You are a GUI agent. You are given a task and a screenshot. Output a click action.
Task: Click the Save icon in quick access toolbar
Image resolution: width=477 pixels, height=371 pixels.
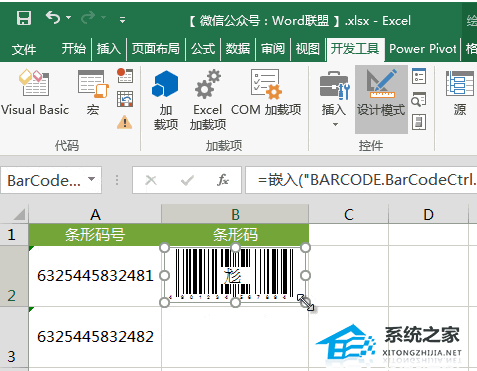tap(24, 18)
